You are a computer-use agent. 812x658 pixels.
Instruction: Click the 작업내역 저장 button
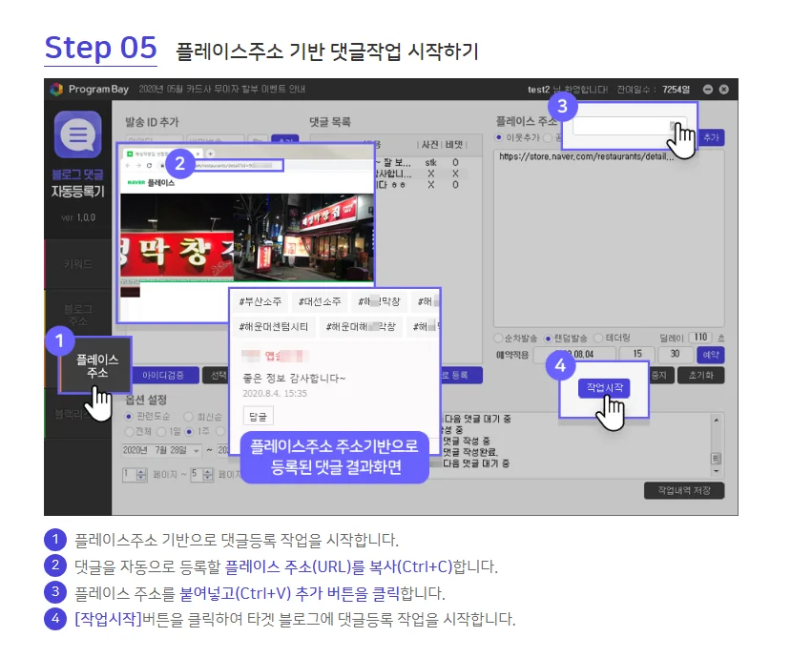tap(683, 490)
